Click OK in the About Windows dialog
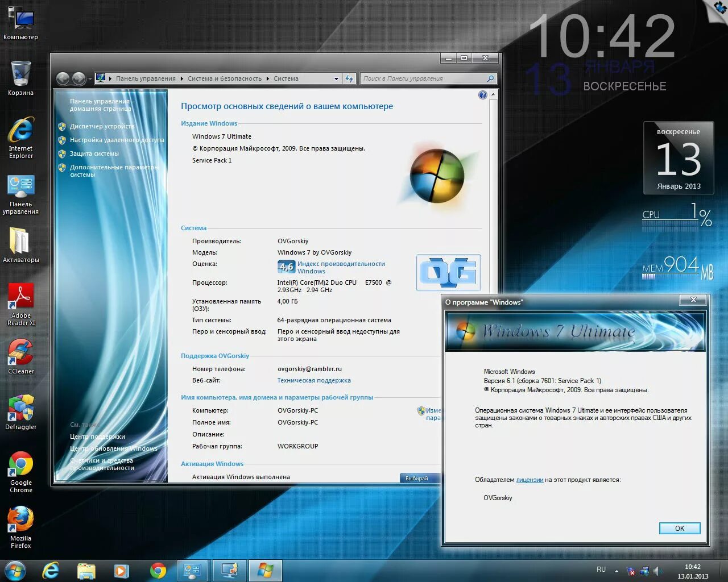 pos(680,529)
